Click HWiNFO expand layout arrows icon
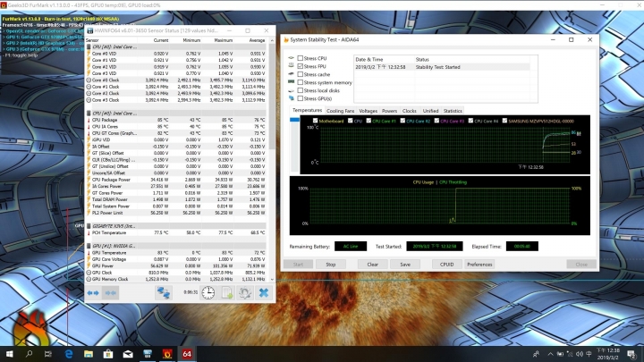Viewport: 644px width, 362px height. tap(93, 293)
